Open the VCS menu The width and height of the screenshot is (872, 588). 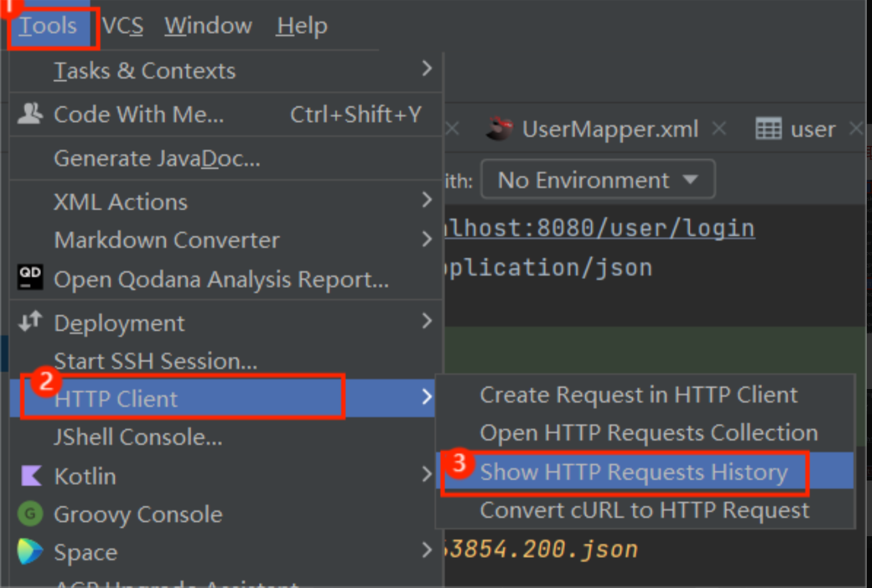click(x=122, y=26)
